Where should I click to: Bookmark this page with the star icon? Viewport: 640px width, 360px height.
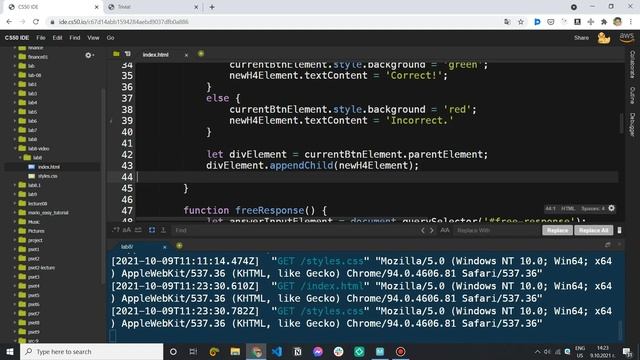pyautogui.click(x=521, y=22)
